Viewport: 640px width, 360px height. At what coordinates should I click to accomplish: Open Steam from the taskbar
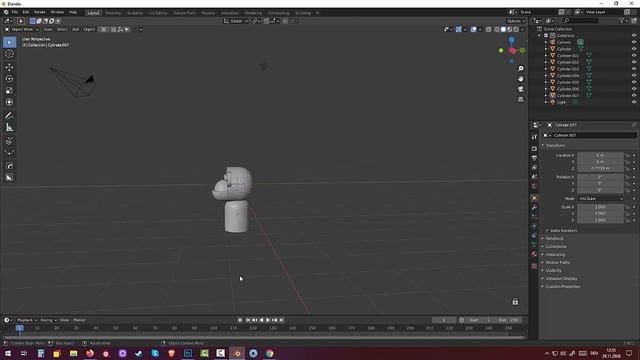[139, 353]
